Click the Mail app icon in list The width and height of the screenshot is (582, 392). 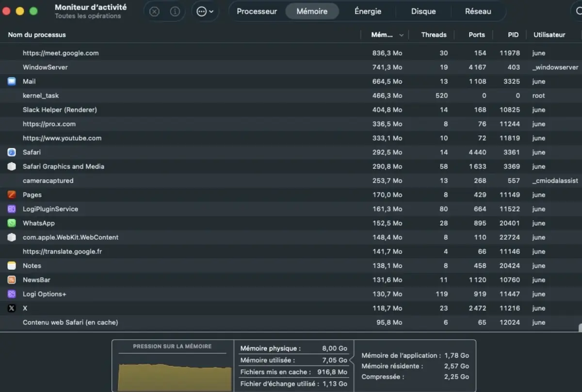[x=12, y=81]
